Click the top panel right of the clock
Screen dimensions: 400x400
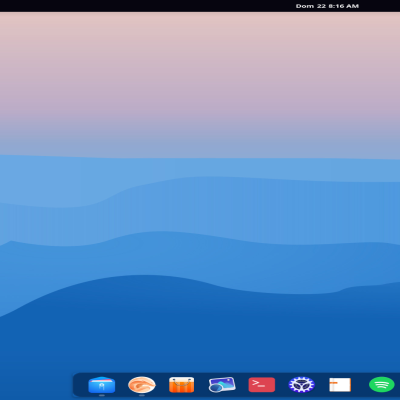(x=380, y=6)
